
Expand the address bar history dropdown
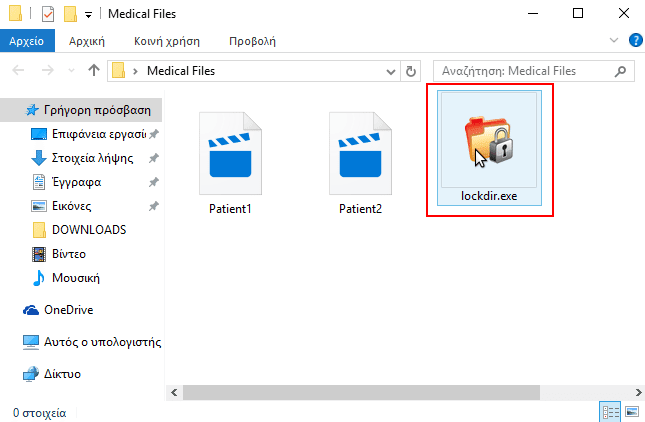391,72
